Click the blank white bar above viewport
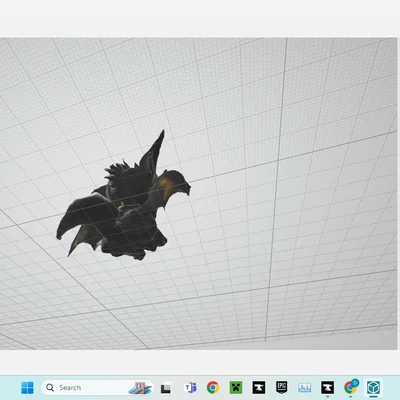Viewport: 400px width, 400px height. click(200, 18)
